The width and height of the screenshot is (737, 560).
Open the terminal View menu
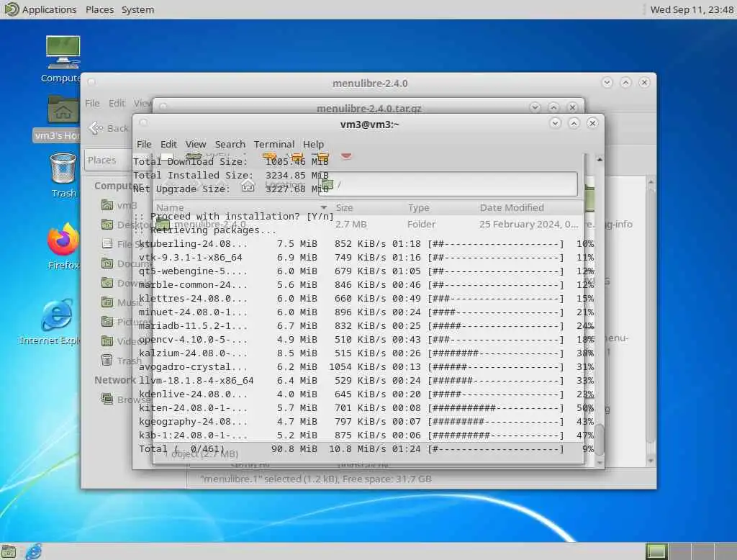click(196, 144)
